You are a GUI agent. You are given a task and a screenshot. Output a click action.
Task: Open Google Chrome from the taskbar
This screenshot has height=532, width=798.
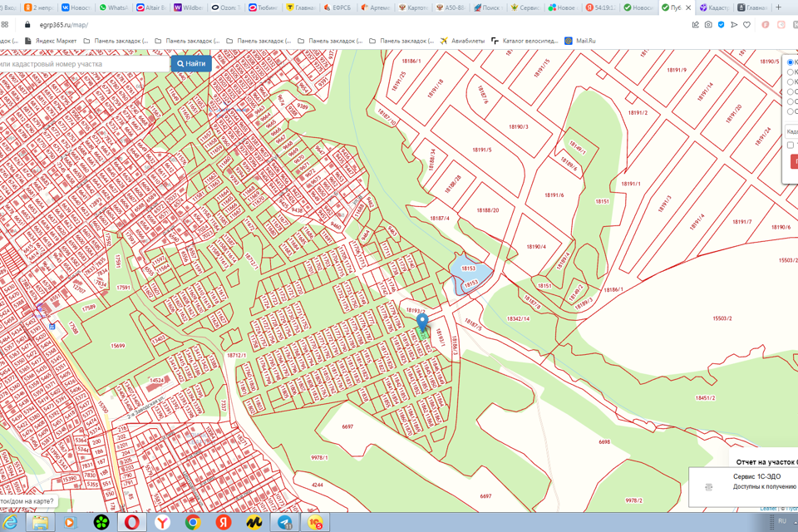193,522
